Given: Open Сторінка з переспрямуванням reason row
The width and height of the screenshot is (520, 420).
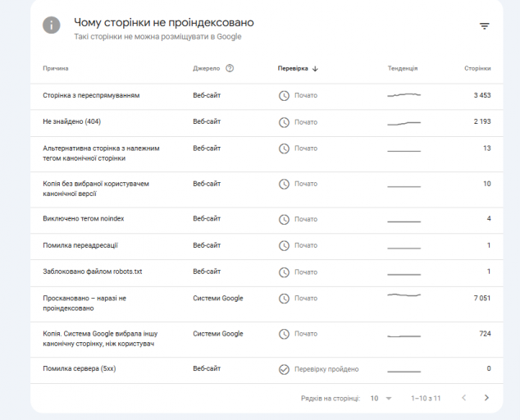Looking at the screenshot, I should (x=267, y=96).
